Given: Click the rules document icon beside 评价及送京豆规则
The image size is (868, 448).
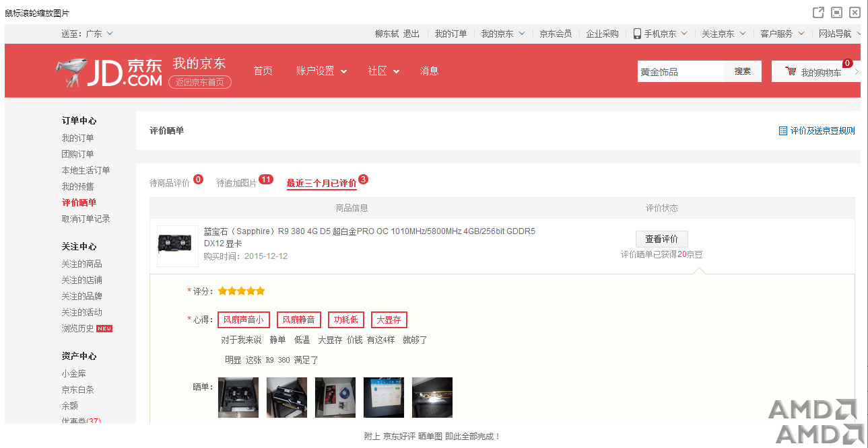Looking at the screenshot, I should [x=782, y=131].
